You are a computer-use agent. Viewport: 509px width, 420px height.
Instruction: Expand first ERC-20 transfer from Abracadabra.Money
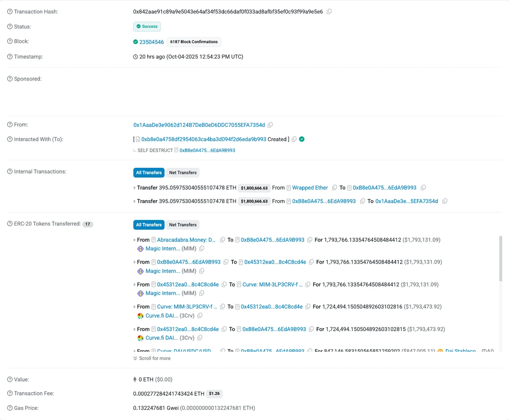134,240
